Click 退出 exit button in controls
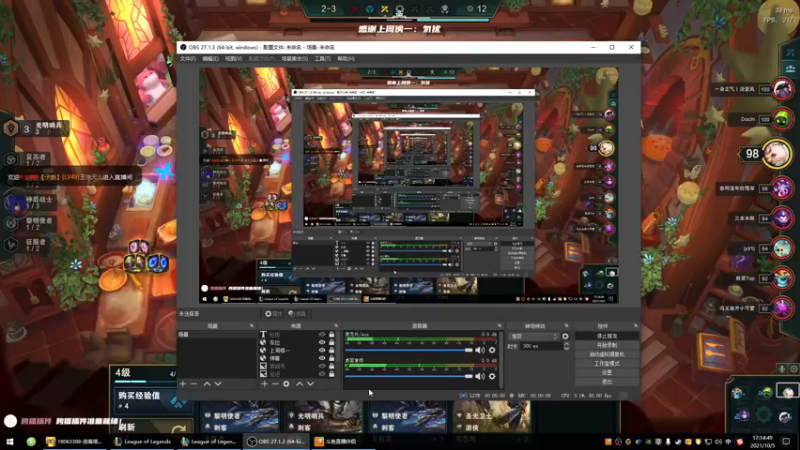The image size is (800, 450). [607, 382]
